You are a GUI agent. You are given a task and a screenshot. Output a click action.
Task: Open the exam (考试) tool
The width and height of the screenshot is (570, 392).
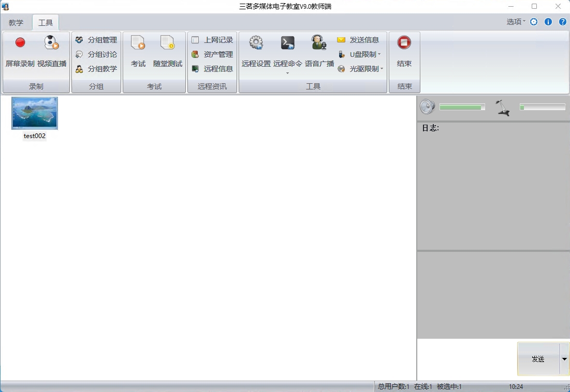[x=138, y=52]
